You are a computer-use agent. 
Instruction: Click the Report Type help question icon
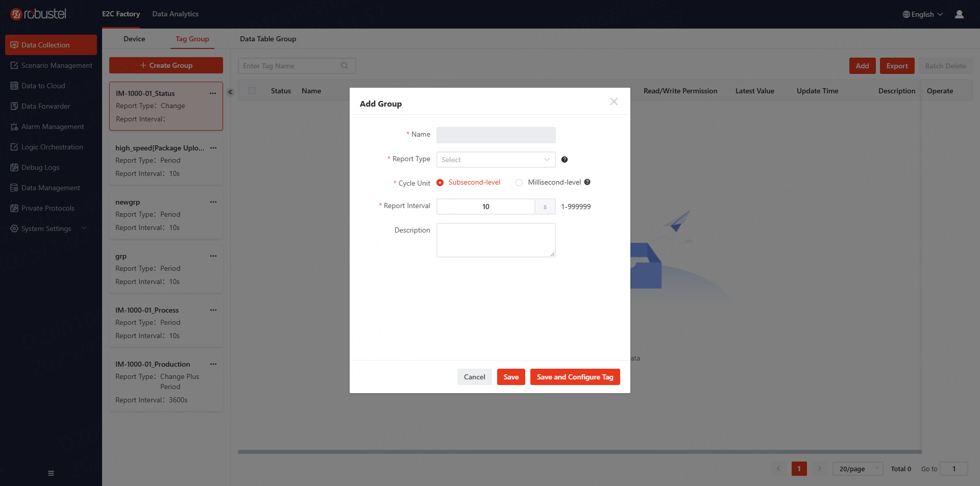564,160
